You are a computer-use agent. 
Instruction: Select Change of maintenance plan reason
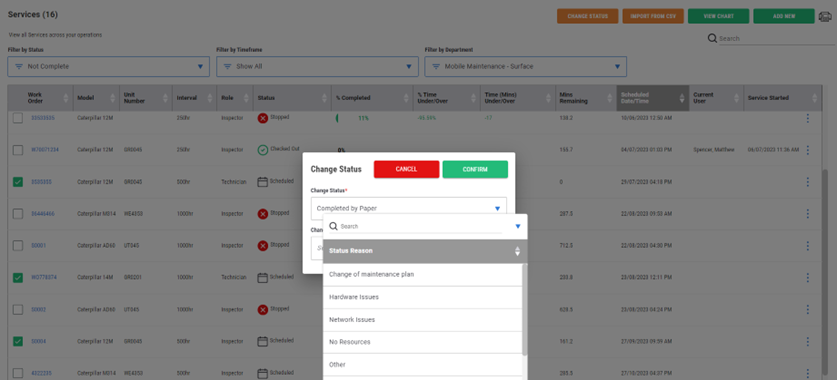[x=422, y=274]
